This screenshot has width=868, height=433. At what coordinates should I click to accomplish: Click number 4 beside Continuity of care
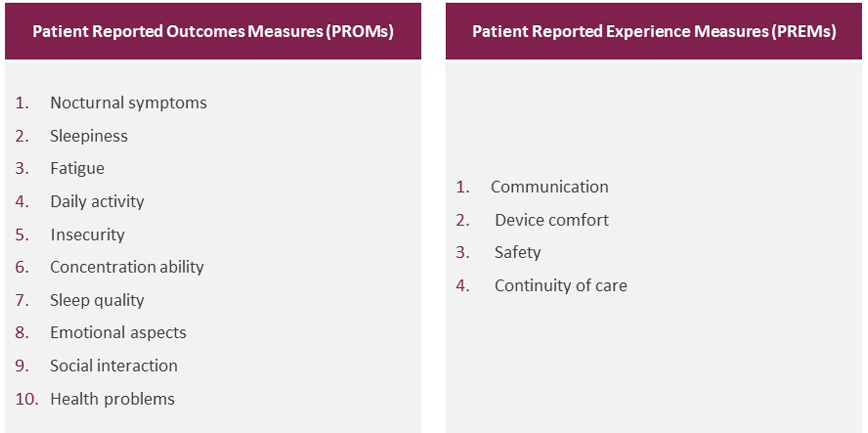click(x=462, y=286)
